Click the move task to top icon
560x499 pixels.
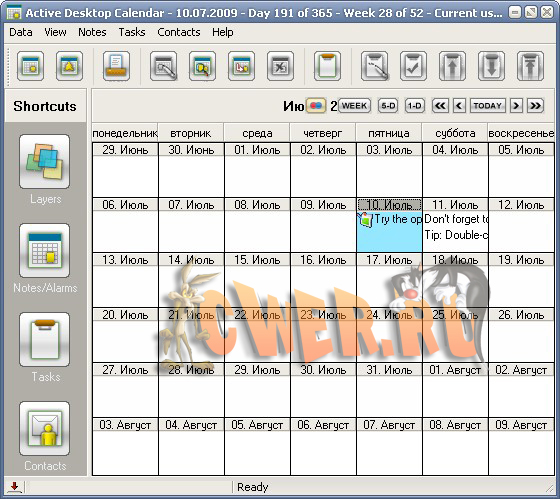[x=530, y=66]
